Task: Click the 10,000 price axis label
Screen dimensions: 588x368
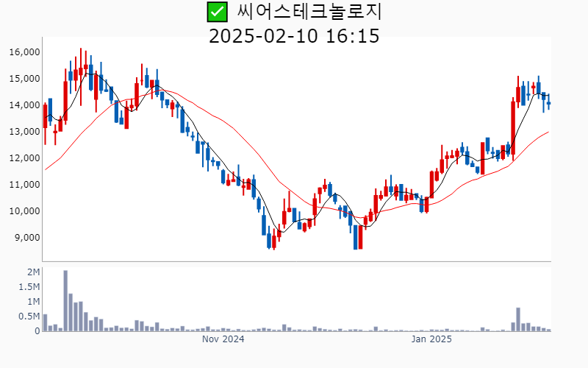Action: coord(25,211)
